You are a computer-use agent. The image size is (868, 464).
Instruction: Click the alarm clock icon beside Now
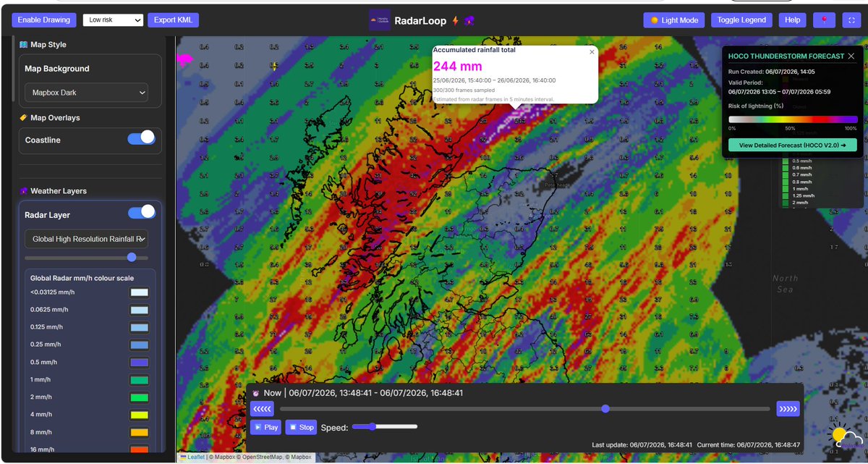point(255,393)
